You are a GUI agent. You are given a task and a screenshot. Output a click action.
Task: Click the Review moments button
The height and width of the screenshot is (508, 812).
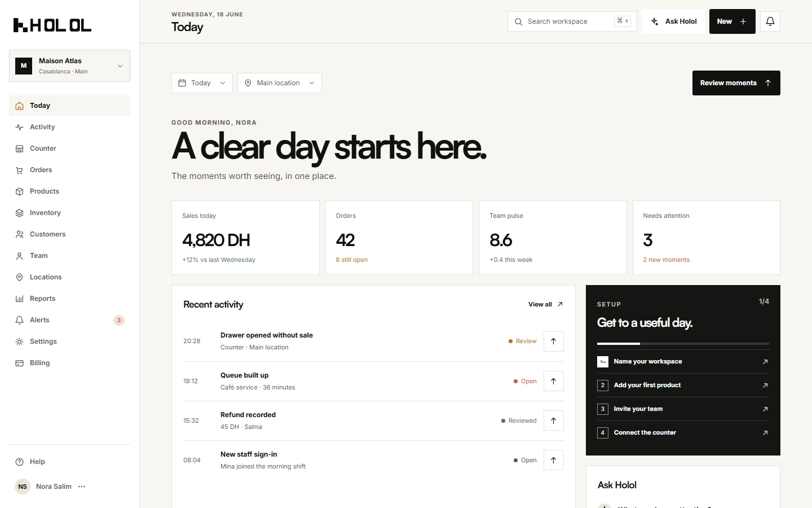tap(736, 83)
